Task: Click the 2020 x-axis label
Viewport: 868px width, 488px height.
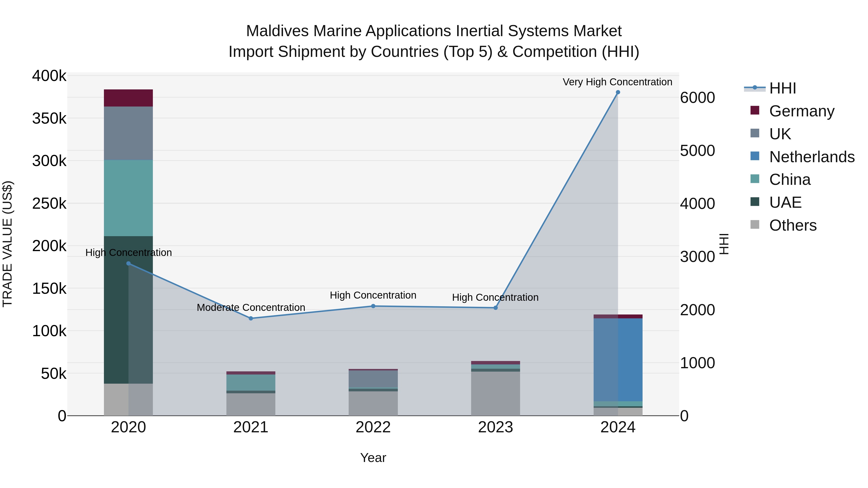Action: tap(128, 427)
